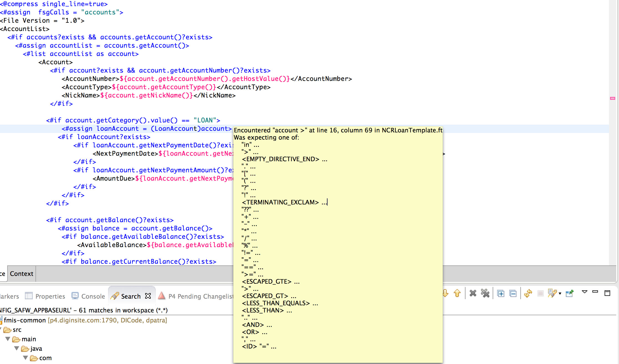Screen dimensions: 619x364
Task: Click the '<NickName>' code line
Action: click(149, 95)
